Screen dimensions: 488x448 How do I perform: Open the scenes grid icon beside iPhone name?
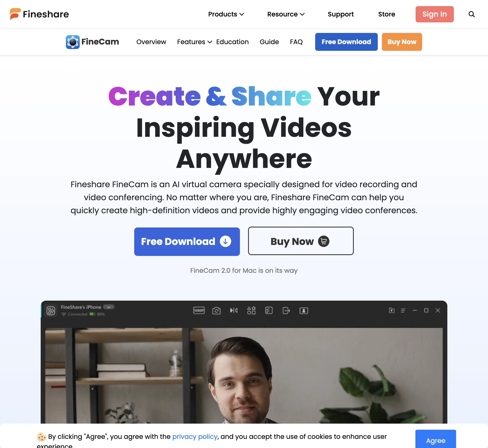point(51,311)
